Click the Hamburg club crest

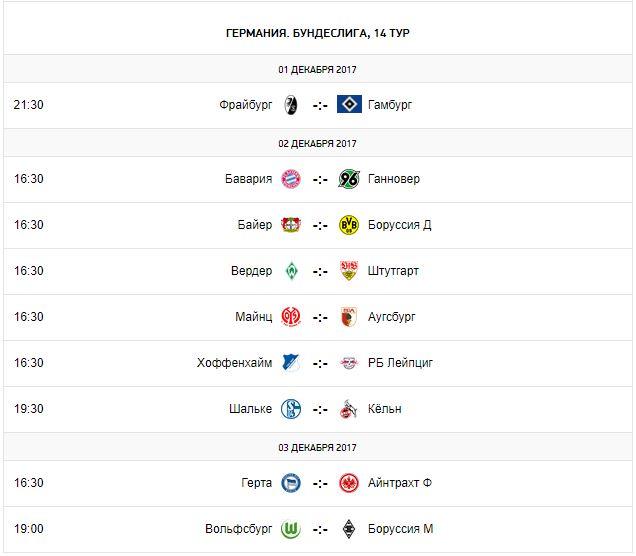349,104
